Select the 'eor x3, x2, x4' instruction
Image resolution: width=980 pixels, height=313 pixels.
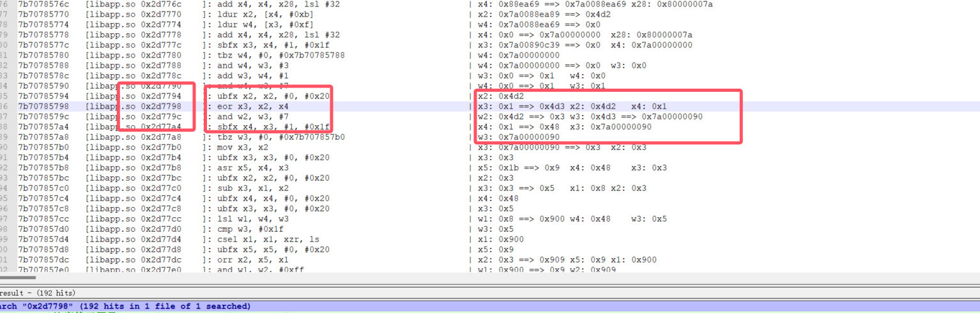tap(253, 106)
